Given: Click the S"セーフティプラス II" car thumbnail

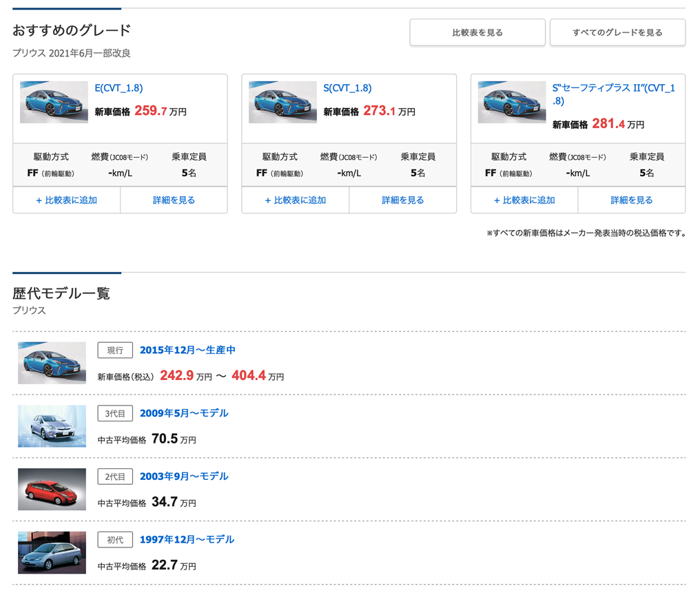Looking at the screenshot, I should click(512, 102).
